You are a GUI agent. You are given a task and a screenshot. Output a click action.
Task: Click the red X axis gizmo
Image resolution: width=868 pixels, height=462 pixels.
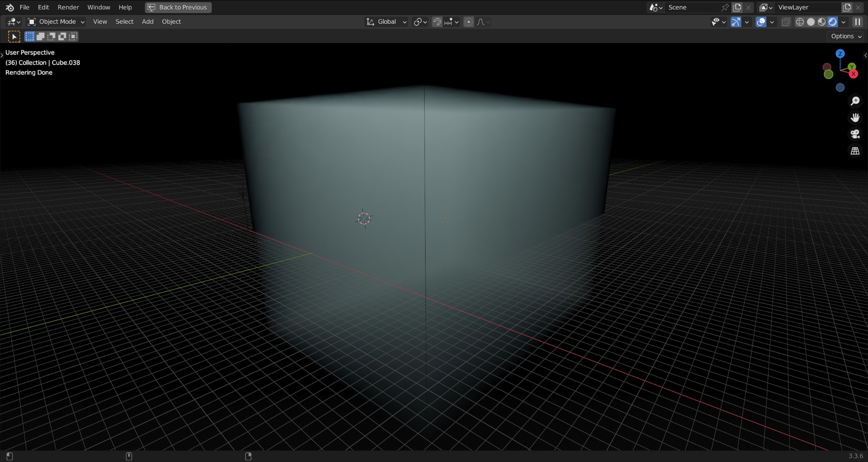tap(854, 74)
